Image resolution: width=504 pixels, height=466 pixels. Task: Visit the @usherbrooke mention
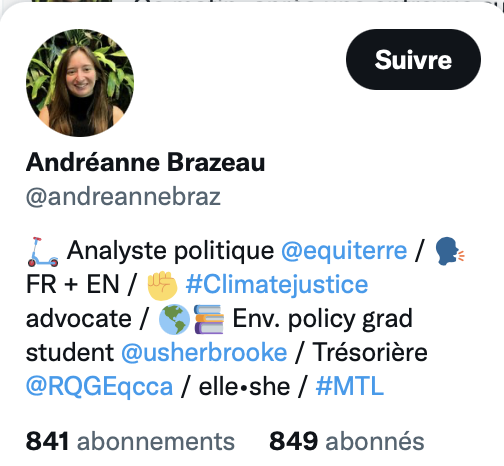pos(204,353)
